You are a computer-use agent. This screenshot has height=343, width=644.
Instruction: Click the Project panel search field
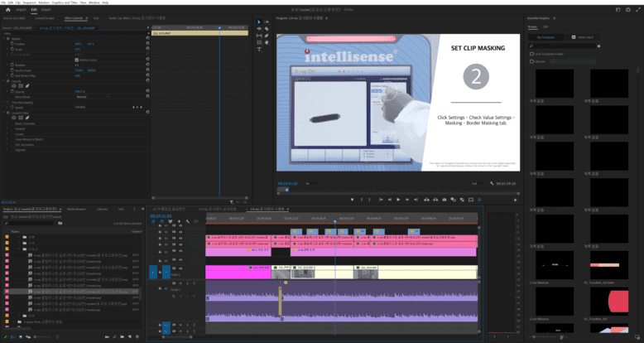[x=29, y=223]
